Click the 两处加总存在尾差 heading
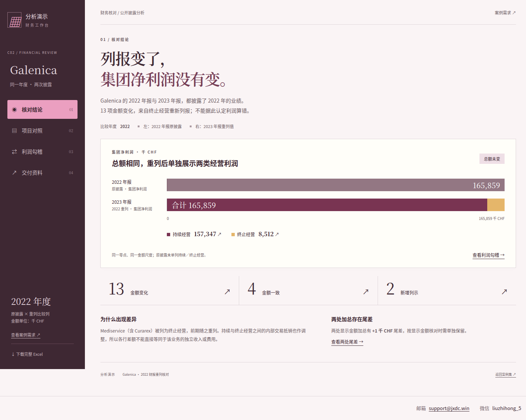 [352, 319]
